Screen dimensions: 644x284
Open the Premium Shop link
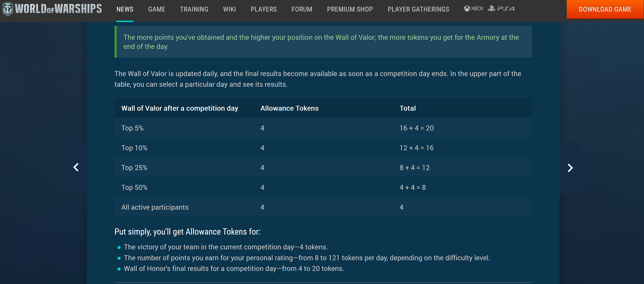coord(350,9)
